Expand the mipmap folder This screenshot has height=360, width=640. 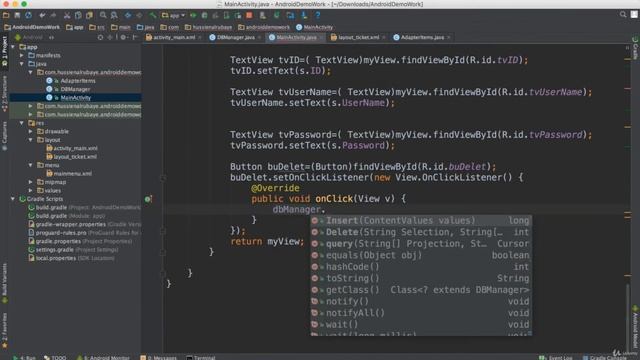tap(31, 182)
